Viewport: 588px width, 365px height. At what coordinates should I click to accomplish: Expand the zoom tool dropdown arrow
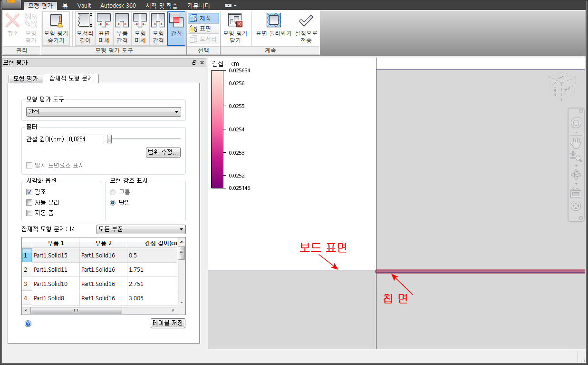[576, 165]
